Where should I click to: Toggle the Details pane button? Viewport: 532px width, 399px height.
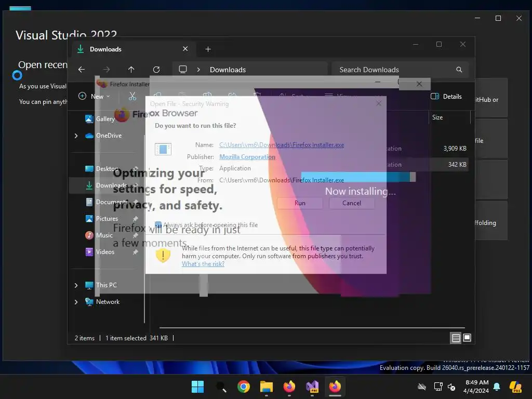[446, 96]
